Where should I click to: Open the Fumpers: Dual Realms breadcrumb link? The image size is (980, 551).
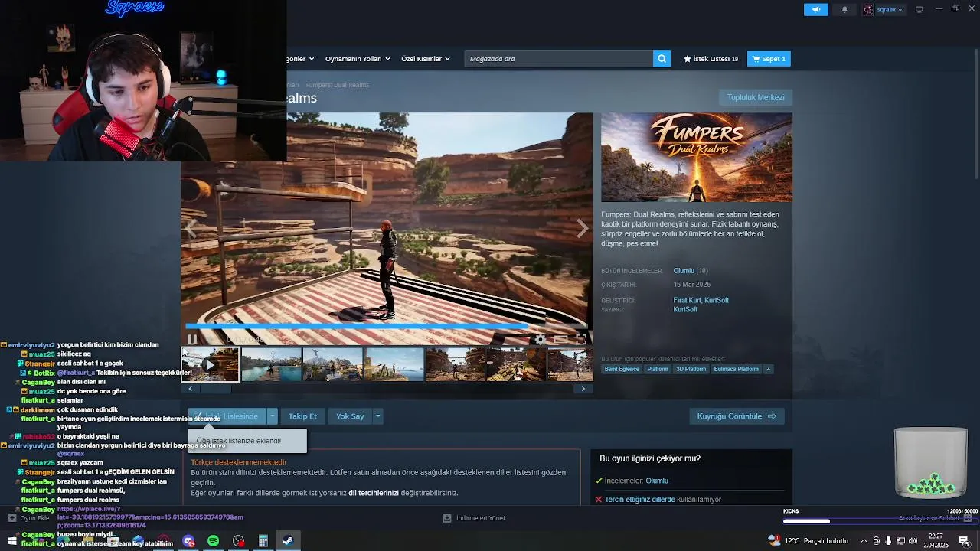pos(337,85)
